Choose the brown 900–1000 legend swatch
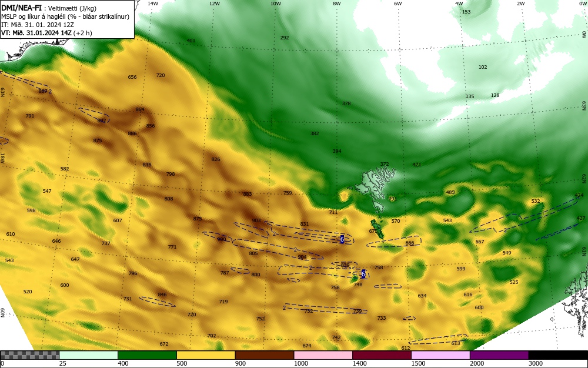 coord(265,355)
